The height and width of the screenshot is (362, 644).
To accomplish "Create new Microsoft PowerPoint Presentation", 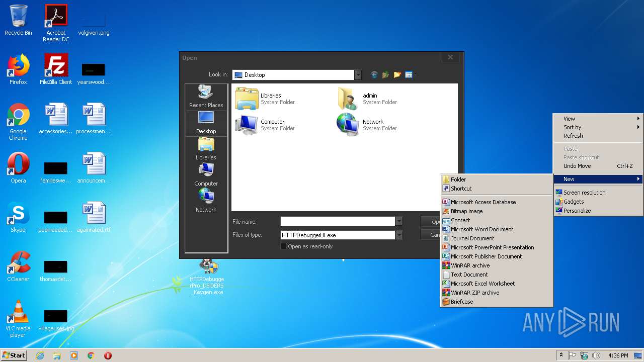I will [496, 247].
